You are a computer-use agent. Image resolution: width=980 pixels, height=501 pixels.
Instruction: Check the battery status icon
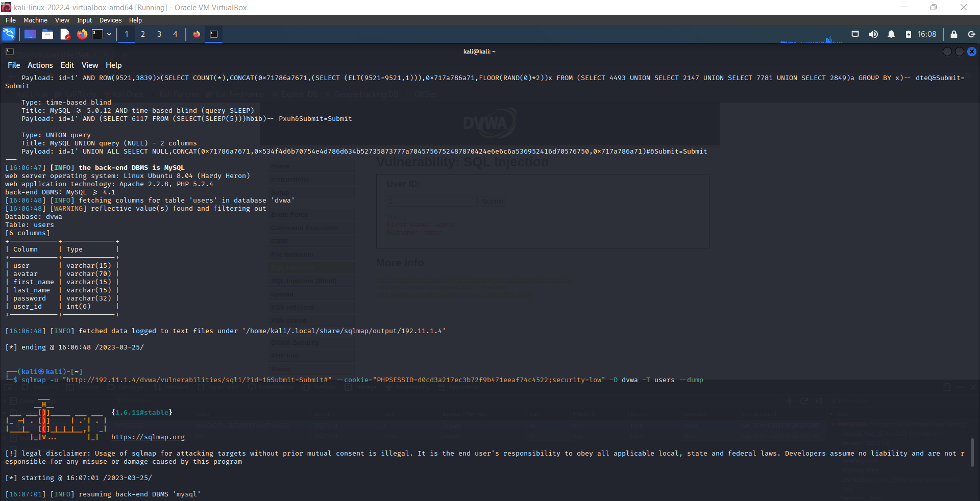pyautogui.click(x=909, y=34)
